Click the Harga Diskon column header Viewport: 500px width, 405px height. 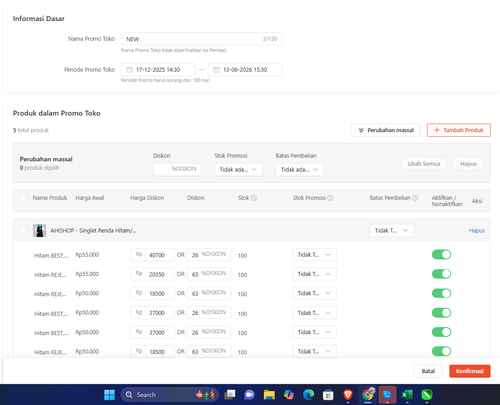click(x=147, y=198)
